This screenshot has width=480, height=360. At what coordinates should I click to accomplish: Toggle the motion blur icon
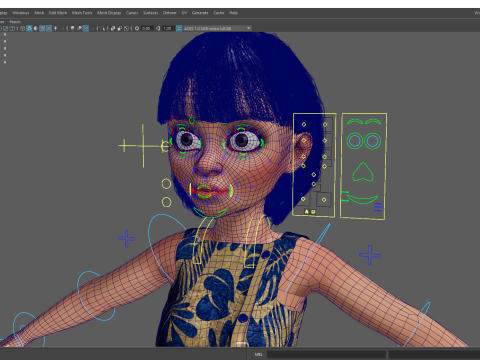[x=79, y=28]
